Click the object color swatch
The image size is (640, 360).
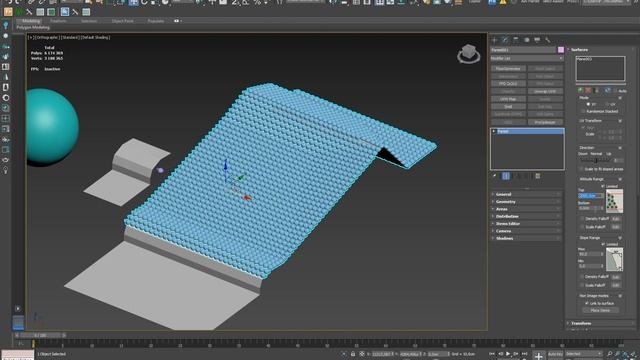pyautogui.click(x=561, y=50)
